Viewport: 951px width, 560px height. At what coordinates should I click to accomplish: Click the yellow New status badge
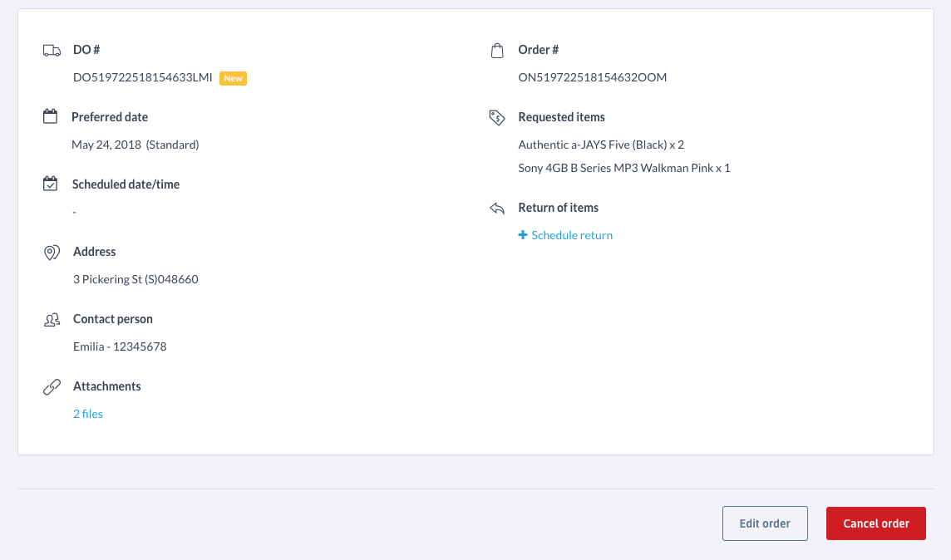click(233, 78)
